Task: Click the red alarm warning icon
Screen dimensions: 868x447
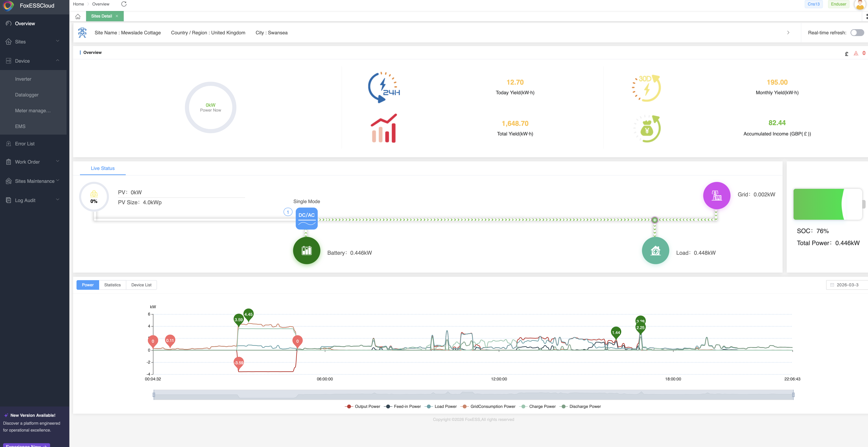Action: click(x=855, y=53)
